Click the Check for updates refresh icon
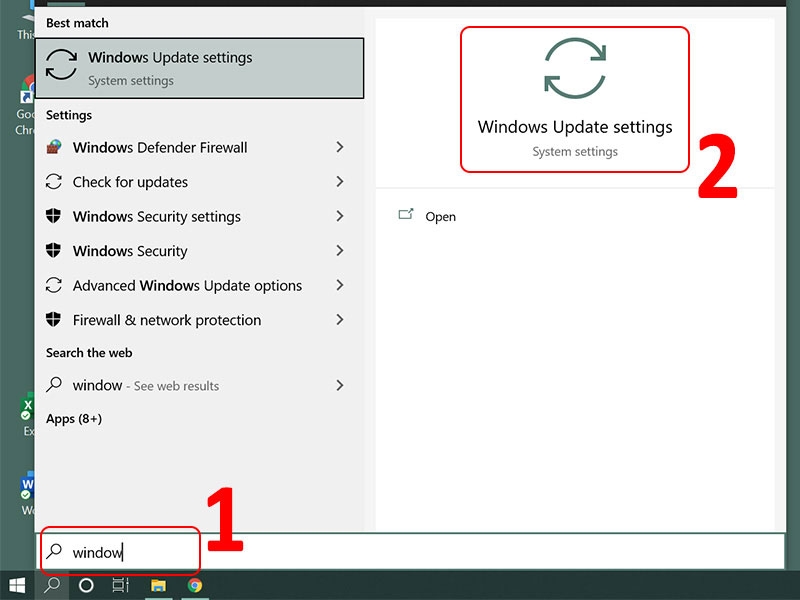The height and width of the screenshot is (600, 800). click(x=54, y=182)
